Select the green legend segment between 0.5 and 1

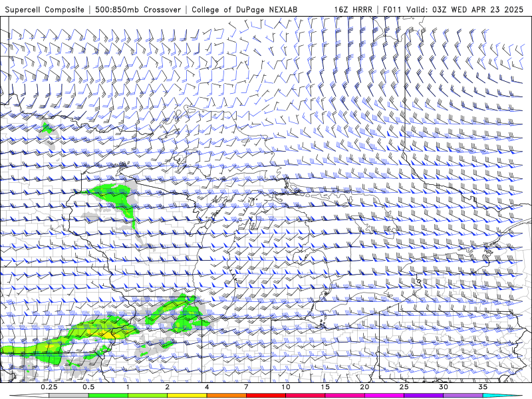[108, 396]
